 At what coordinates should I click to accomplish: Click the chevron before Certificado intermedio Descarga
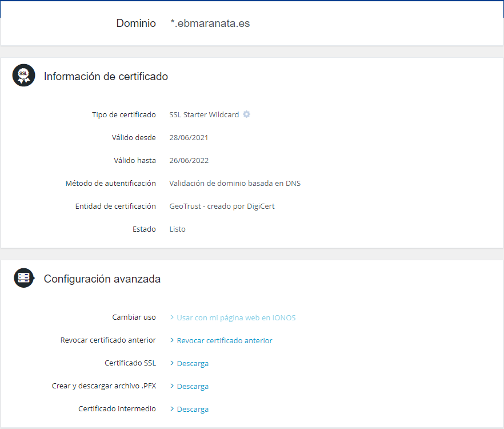(x=171, y=409)
